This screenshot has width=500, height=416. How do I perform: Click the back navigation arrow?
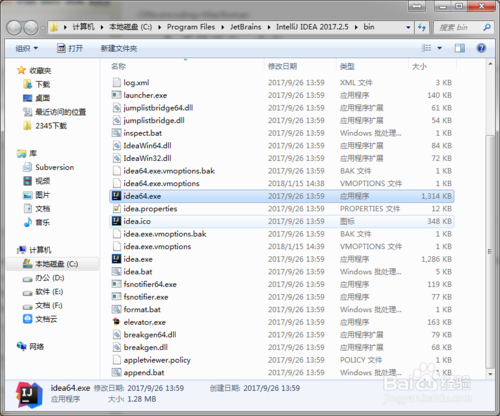click(14, 28)
